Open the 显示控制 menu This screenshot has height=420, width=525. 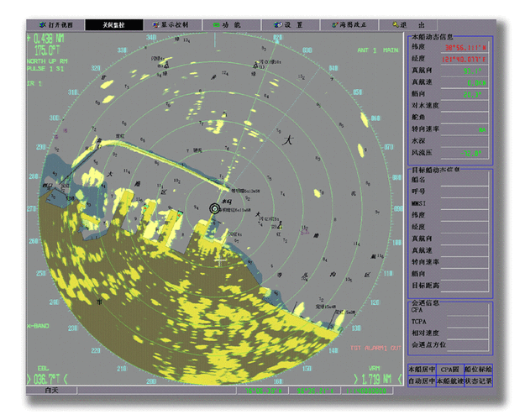172,25
